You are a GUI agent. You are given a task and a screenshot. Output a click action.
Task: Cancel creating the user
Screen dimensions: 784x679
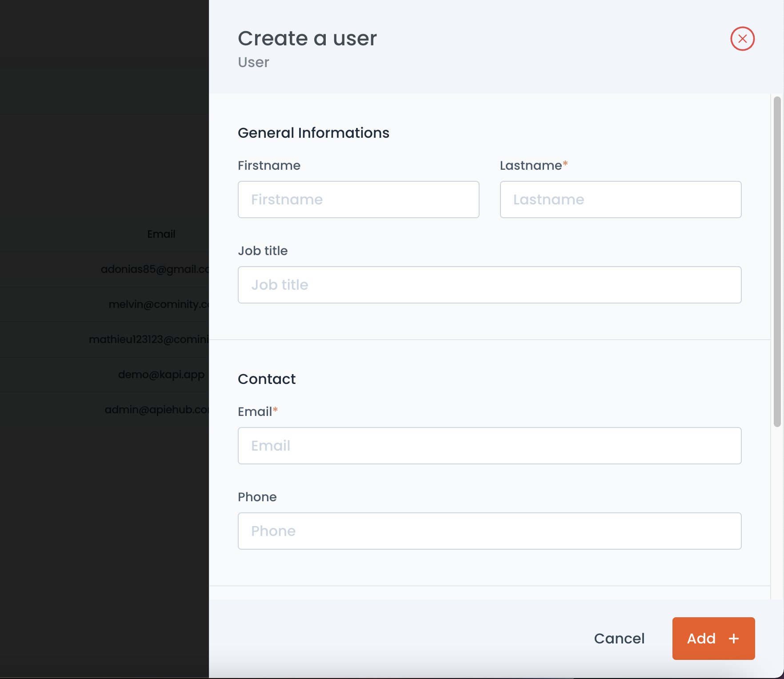619,639
